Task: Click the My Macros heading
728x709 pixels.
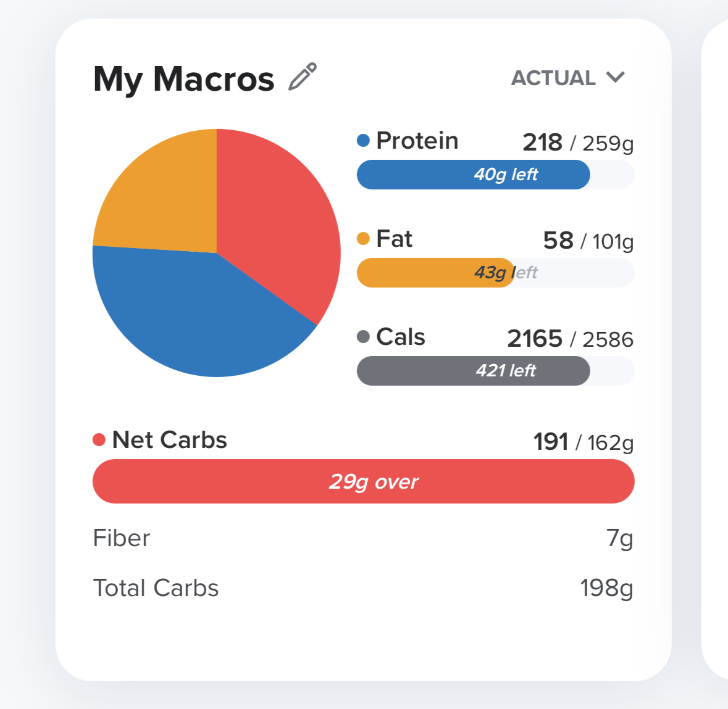Action: [x=183, y=79]
